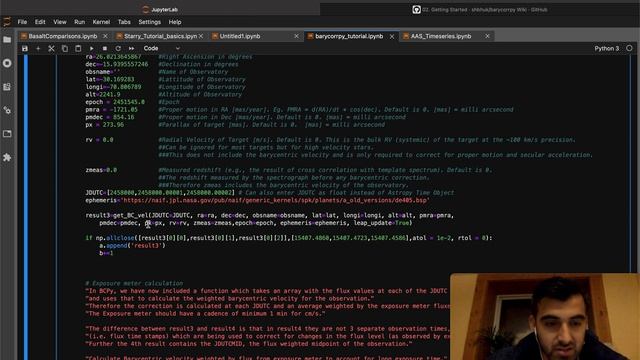Save the notebook with the disk icon
Image resolution: width=640 pixels, height=360 pixels.
(x=25, y=48)
